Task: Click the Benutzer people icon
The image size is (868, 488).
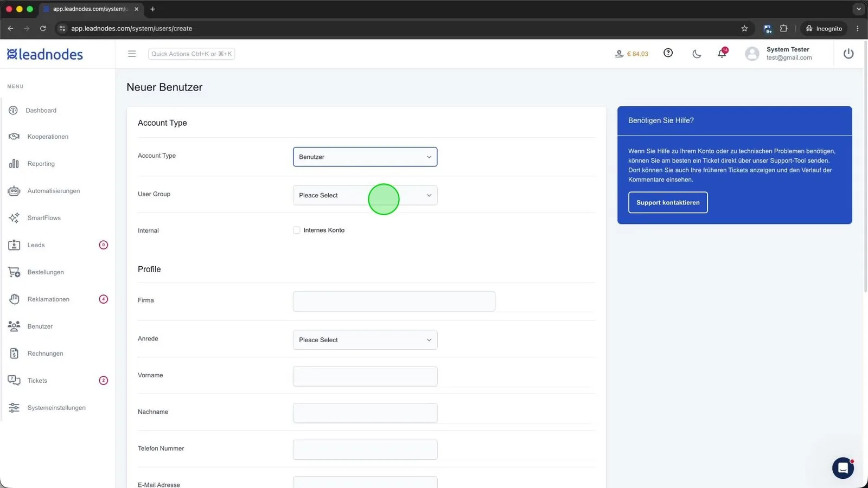Action: pyautogui.click(x=14, y=326)
